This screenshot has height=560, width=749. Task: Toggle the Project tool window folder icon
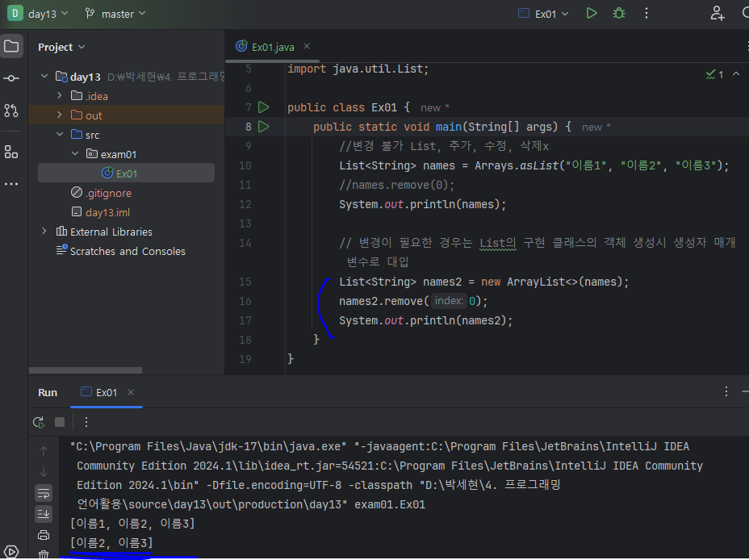[x=11, y=46]
